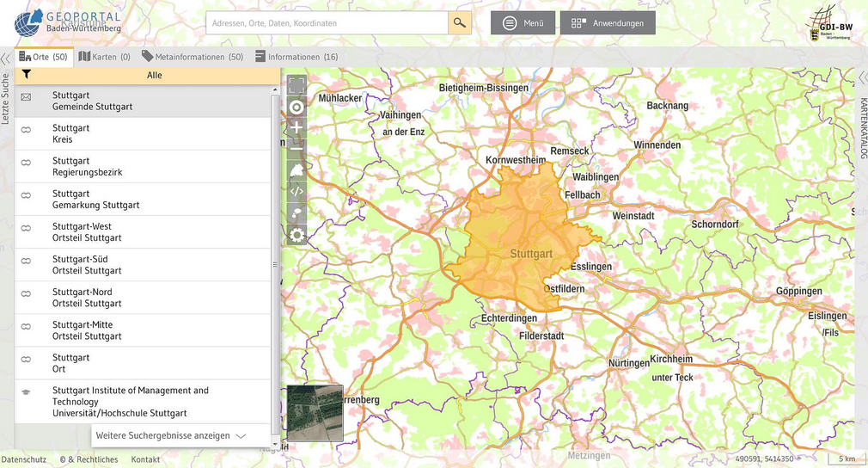Zoom in with the plus icon
The height and width of the screenshot is (468, 868).
(x=296, y=127)
